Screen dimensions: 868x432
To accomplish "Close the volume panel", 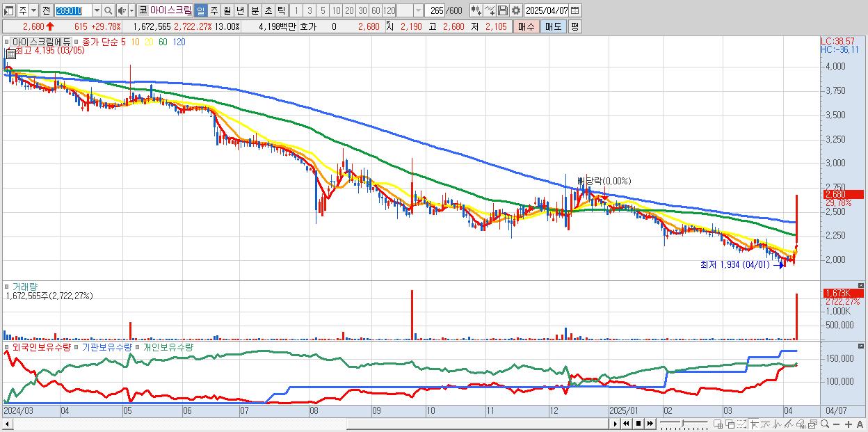I will (x=862, y=285).
